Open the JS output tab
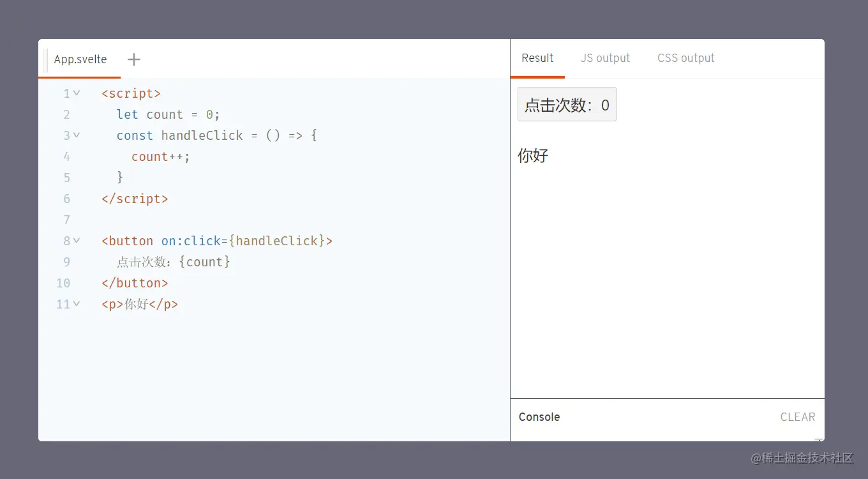The height and width of the screenshot is (479, 868). click(x=605, y=58)
